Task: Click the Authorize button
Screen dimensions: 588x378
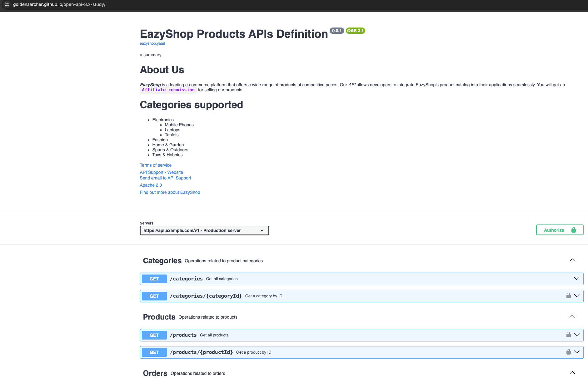Action: click(560, 230)
